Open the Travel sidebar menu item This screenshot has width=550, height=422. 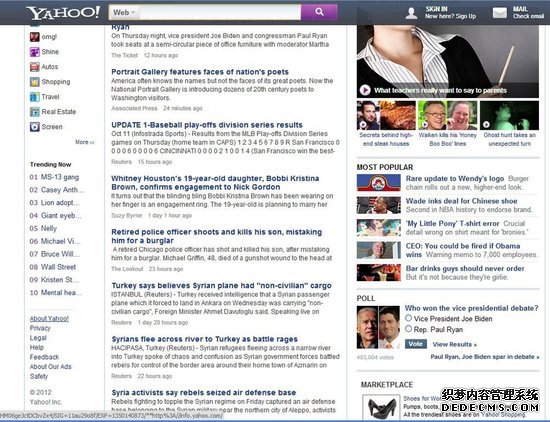pos(51,97)
